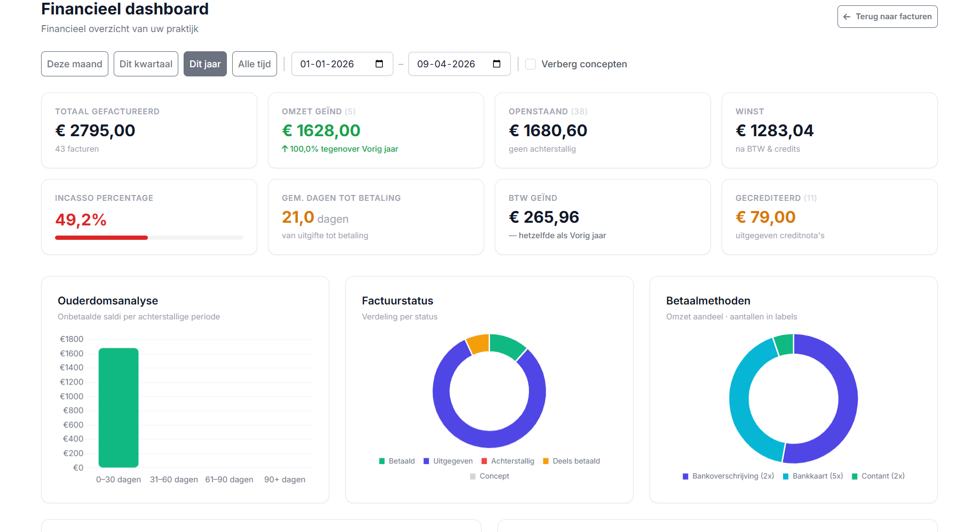Click the grey Concept legend swatch
This screenshot has width=980, height=532.
coord(472,476)
